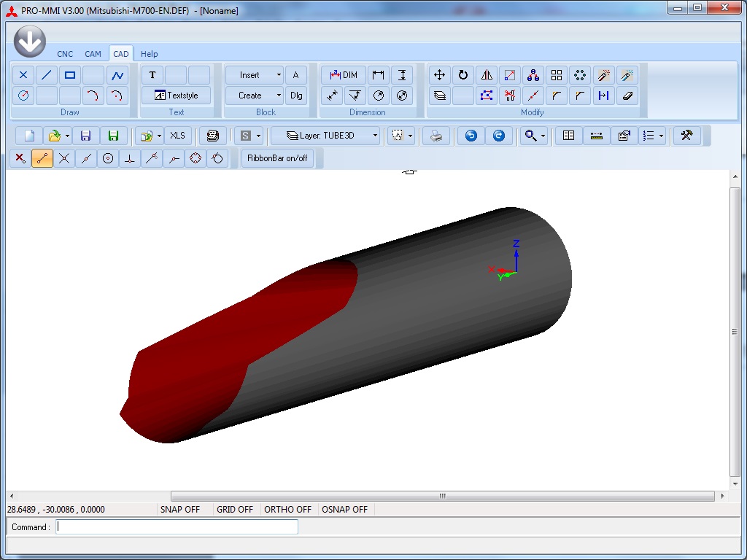Open settings with hammer and wrench icon
This screenshot has height=560, width=747.
coord(686,136)
